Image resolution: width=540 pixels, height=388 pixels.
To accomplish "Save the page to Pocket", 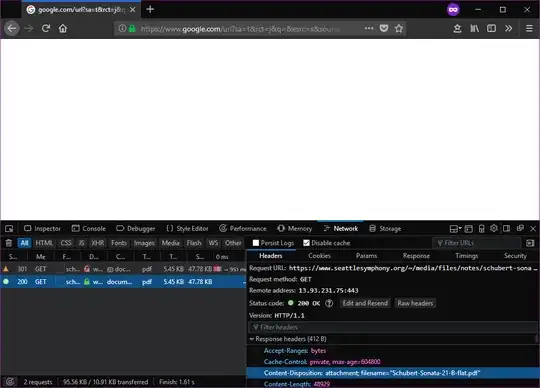I will [384, 28].
